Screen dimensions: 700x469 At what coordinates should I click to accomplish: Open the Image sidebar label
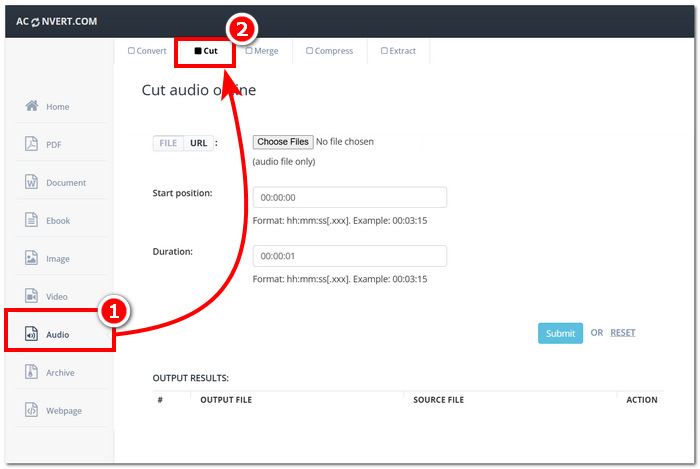(x=58, y=259)
